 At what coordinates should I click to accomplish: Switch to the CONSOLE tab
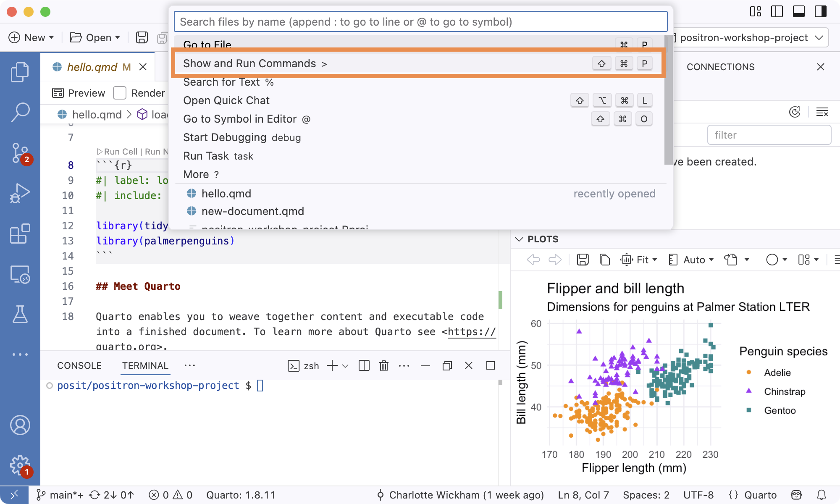coord(79,365)
